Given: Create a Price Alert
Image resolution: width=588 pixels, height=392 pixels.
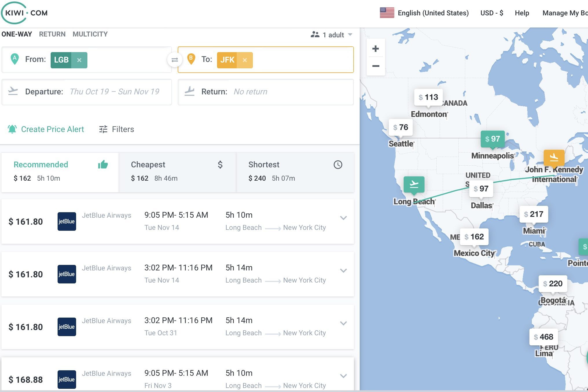Looking at the screenshot, I should pos(46,129).
